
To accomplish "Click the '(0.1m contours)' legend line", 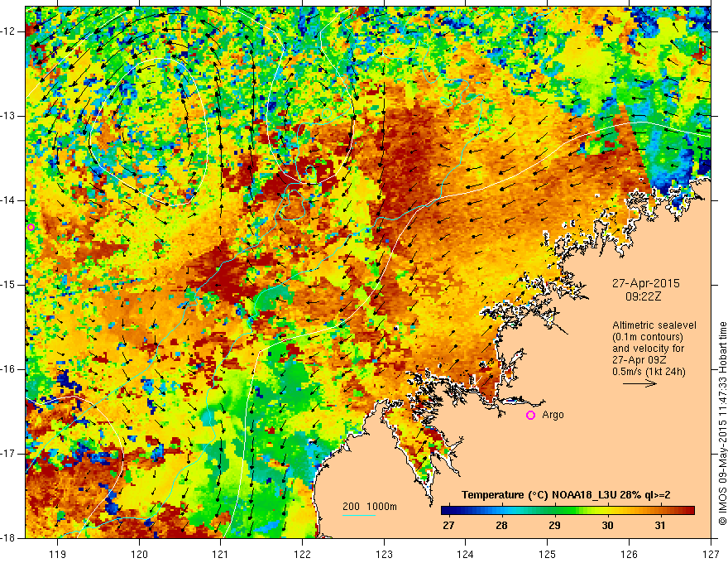I will [x=648, y=337].
